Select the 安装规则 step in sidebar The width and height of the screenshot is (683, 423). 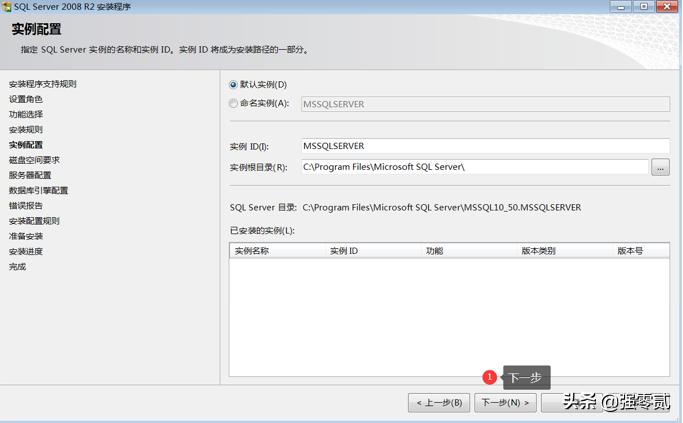click(x=26, y=130)
